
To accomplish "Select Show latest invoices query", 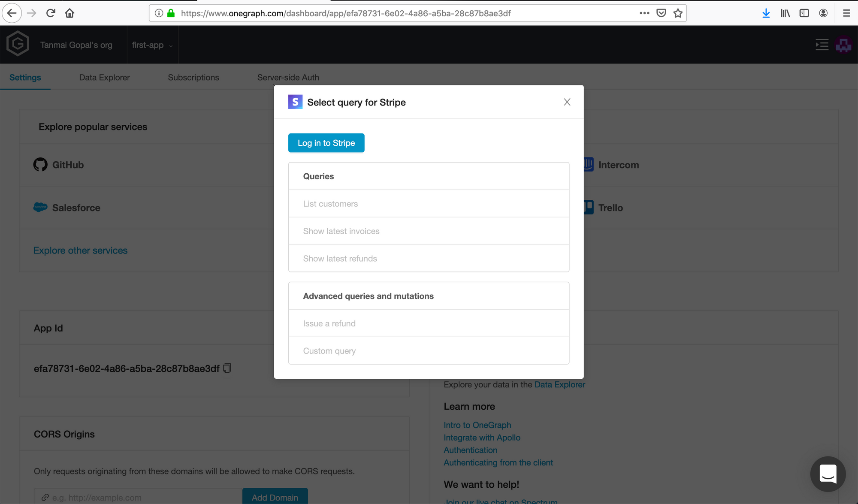I will click(x=429, y=231).
